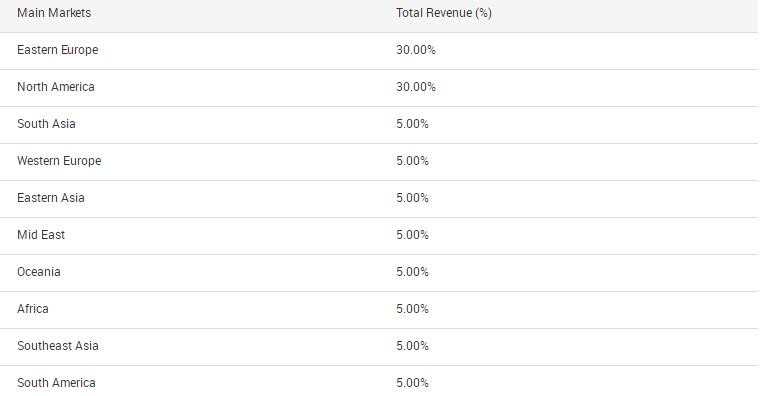This screenshot has width=761, height=396.
Task: Select the Eastern Europe market cell
Action: tap(58, 50)
